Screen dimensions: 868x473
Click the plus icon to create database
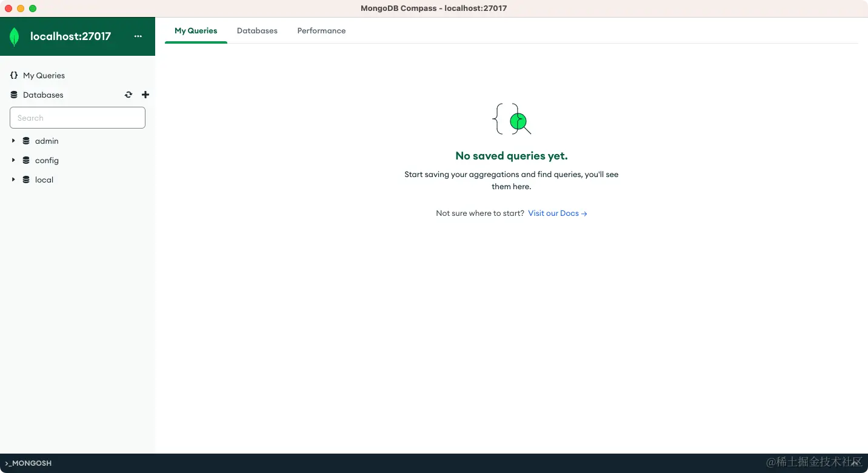click(145, 95)
